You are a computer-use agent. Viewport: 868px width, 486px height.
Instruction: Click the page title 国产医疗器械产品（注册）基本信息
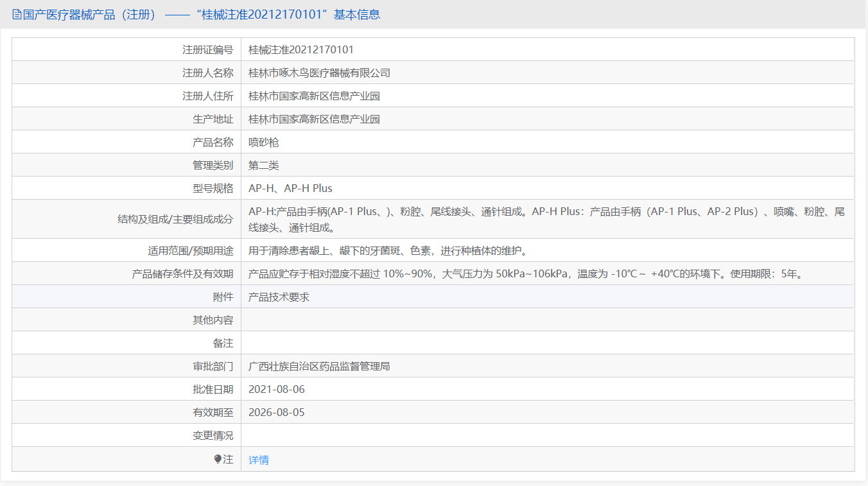(201, 14)
